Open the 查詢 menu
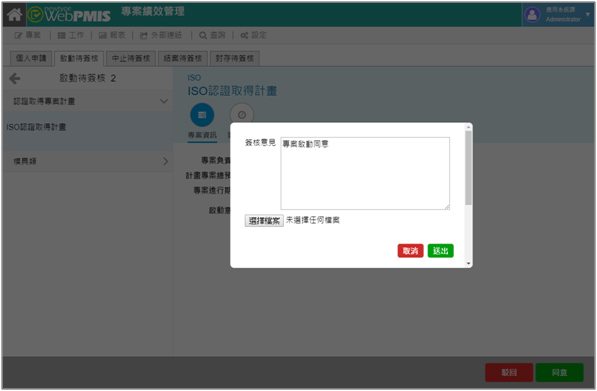This screenshot has width=597, height=391. point(212,35)
